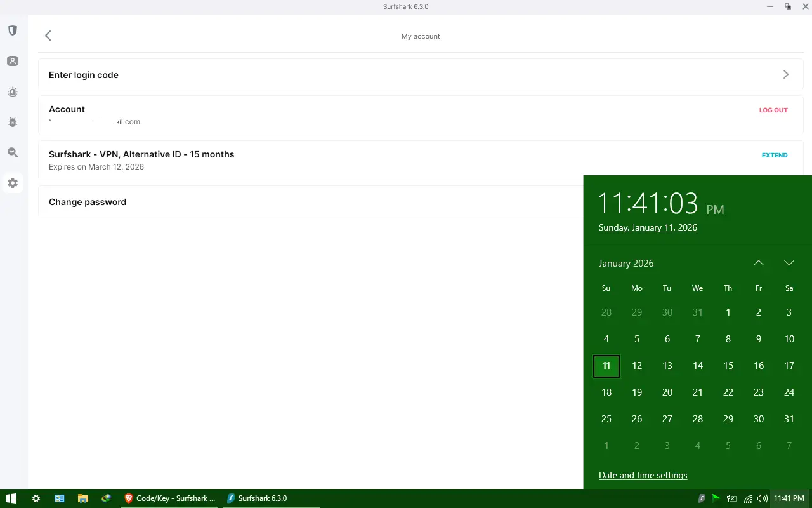Screen dimensions: 812x508
Task: Select January 24 in the calendar
Action: coord(789,392)
